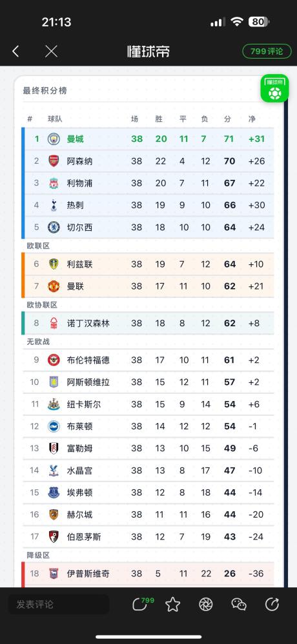Tap the 懂球帝 title logo
Image resolution: width=297 pixels, height=644 pixels.
coord(148,52)
